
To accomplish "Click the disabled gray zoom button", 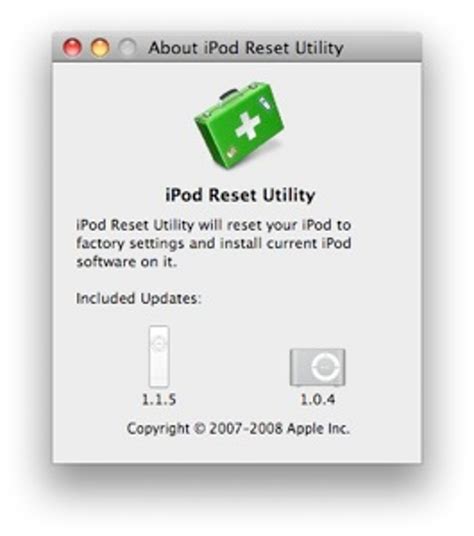I will (x=127, y=47).
